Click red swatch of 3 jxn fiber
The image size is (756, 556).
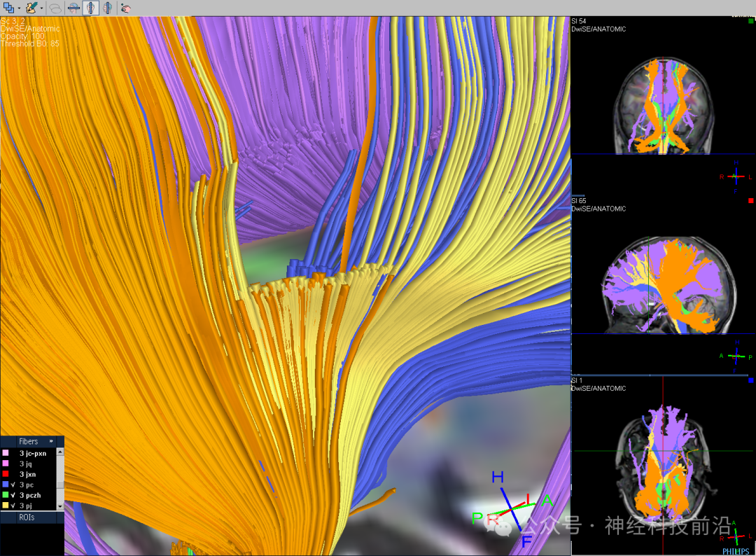[6, 474]
